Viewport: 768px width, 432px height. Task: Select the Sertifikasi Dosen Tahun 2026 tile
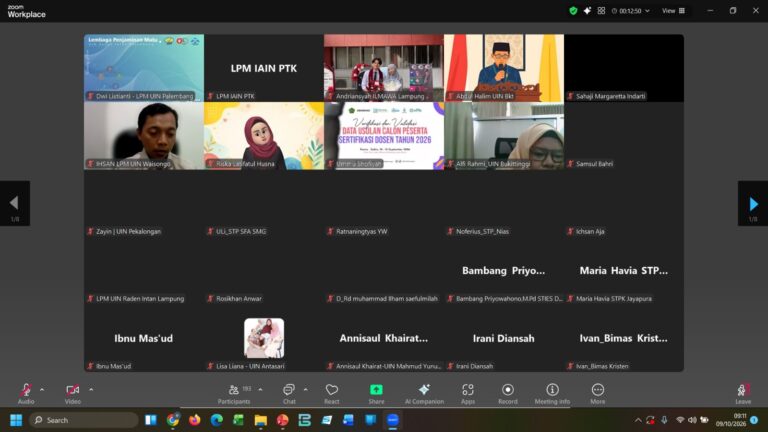(x=384, y=136)
